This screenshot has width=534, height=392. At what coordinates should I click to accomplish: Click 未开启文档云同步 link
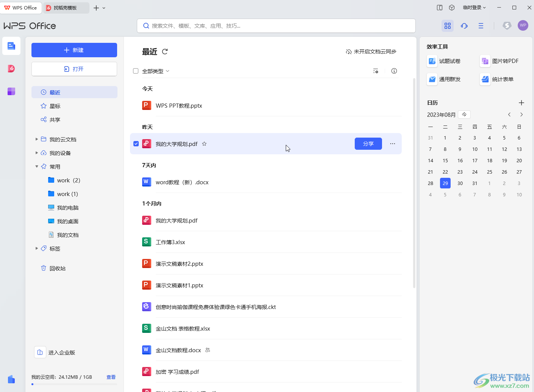pos(371,52)
